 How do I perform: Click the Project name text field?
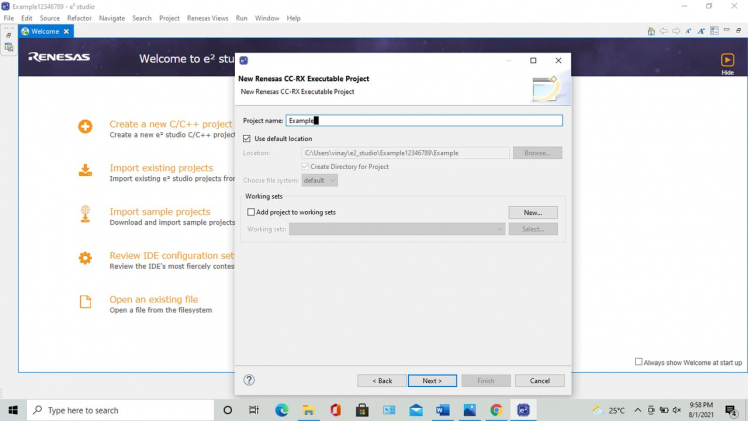[424, 121]
